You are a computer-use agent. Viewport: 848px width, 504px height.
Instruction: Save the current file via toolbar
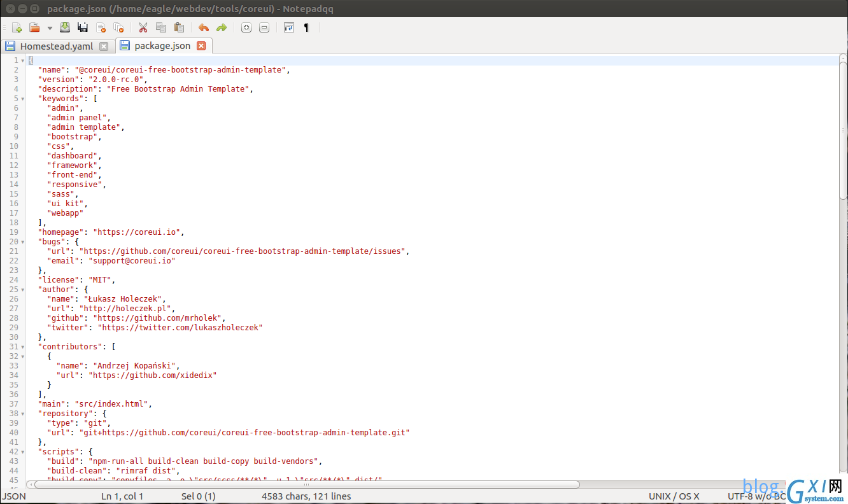65,27
